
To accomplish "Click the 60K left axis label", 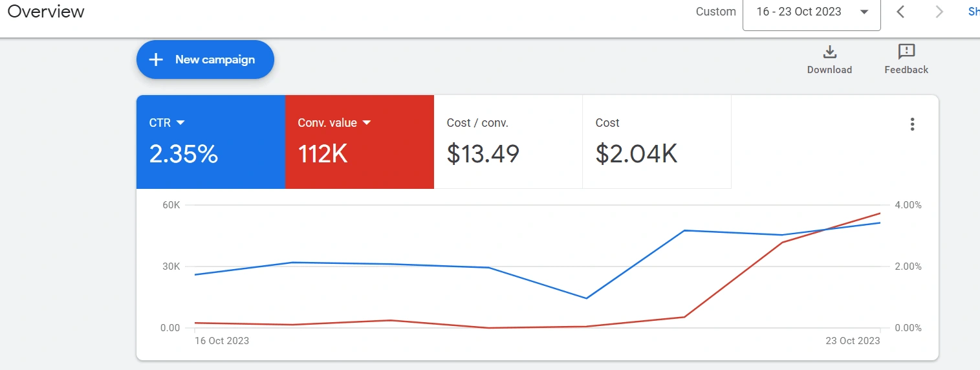I will pyautogui.click(x=171, y=205).
